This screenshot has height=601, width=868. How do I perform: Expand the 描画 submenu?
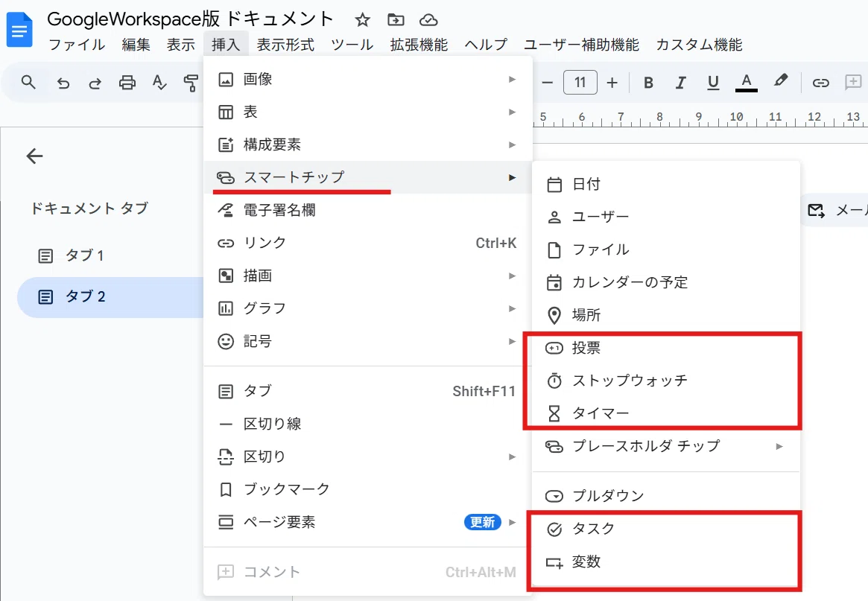point(368,276)
